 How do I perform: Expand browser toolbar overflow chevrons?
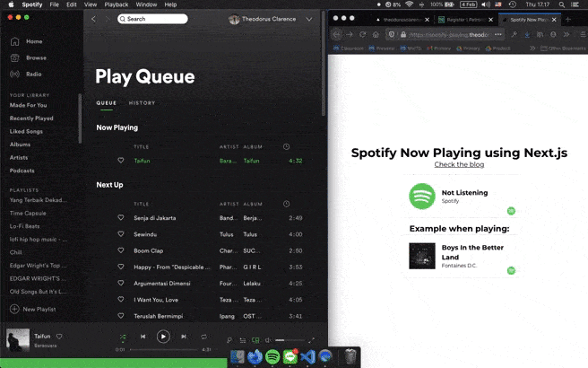pos(566,34)
